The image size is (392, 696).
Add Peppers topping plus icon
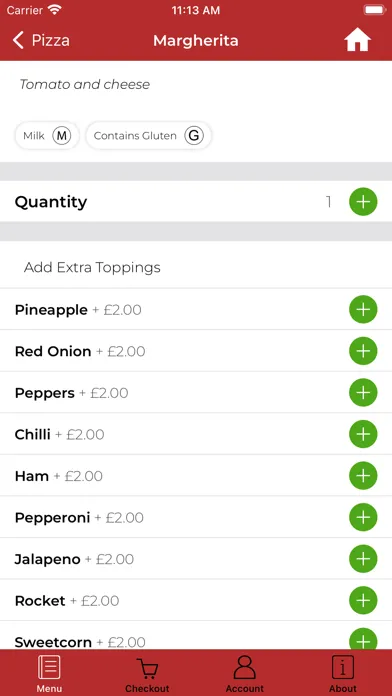363,392
